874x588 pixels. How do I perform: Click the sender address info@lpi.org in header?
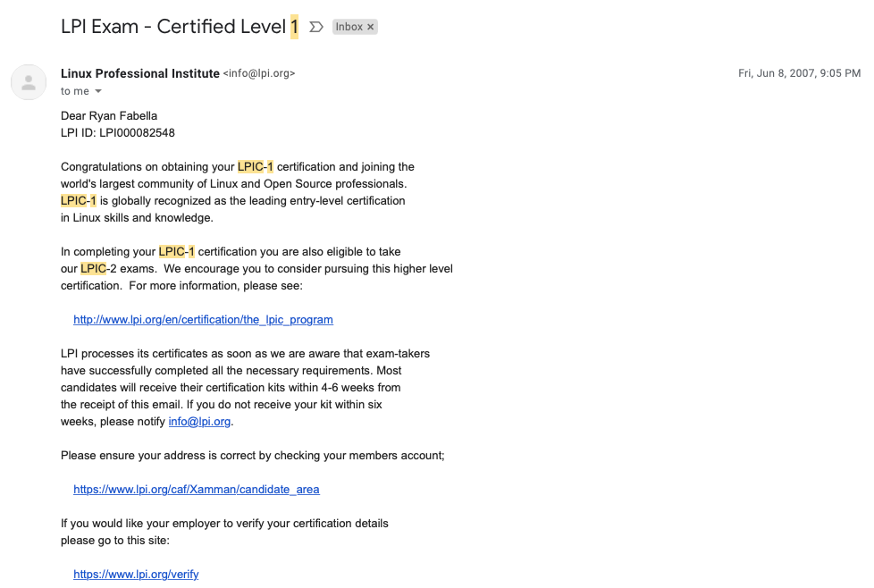259,73
